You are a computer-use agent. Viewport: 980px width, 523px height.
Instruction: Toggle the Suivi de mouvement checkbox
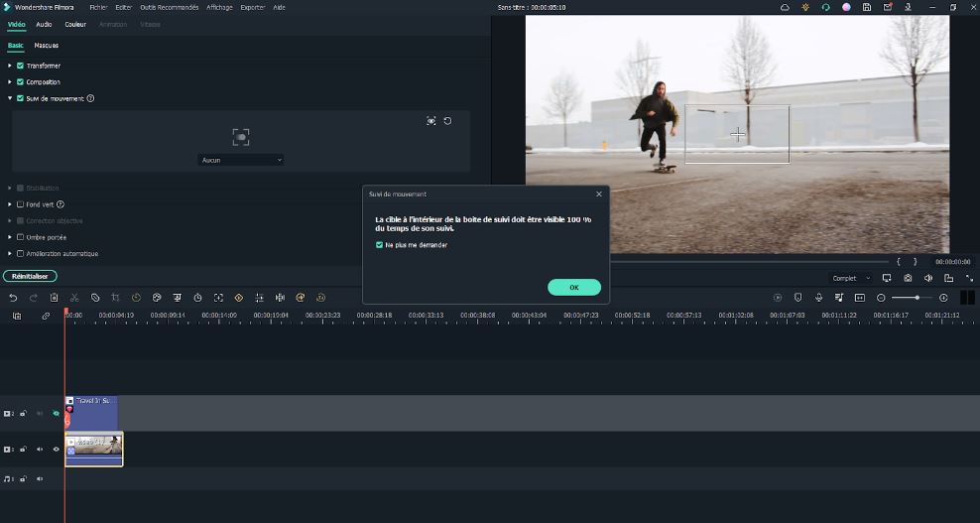pyautogui.click(x=20, y=98)
